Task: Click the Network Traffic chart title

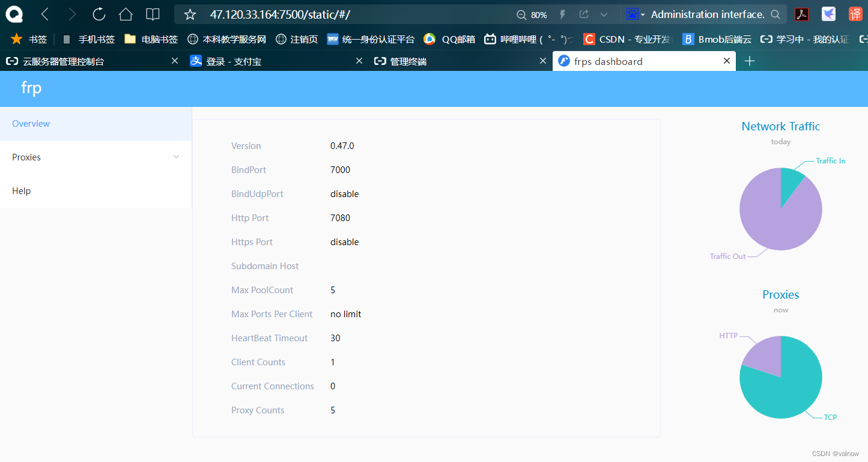Action: tap(781, 126)
